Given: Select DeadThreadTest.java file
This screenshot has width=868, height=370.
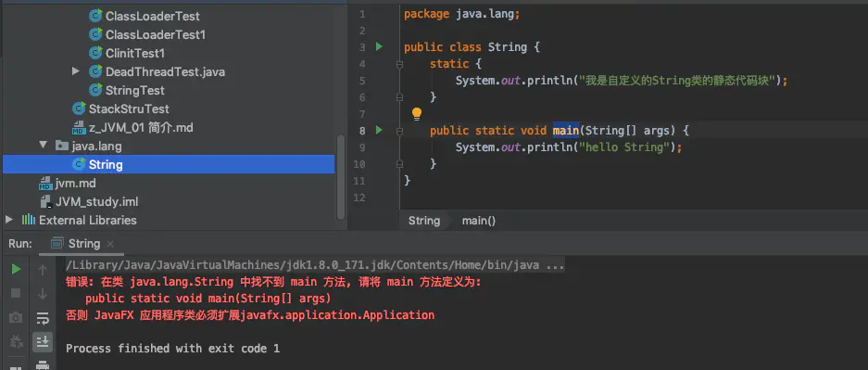Looking at the screenshot, I should click(165, 71).
